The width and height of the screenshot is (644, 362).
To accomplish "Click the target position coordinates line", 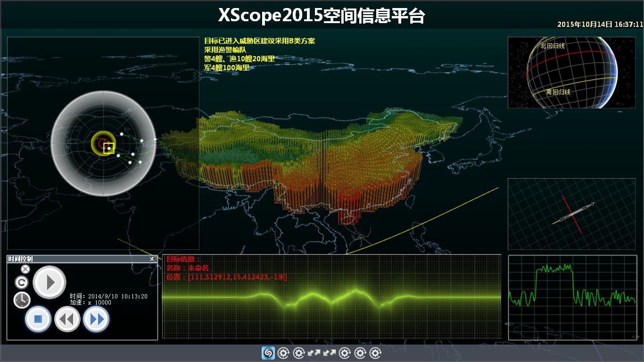I will 227,277.
